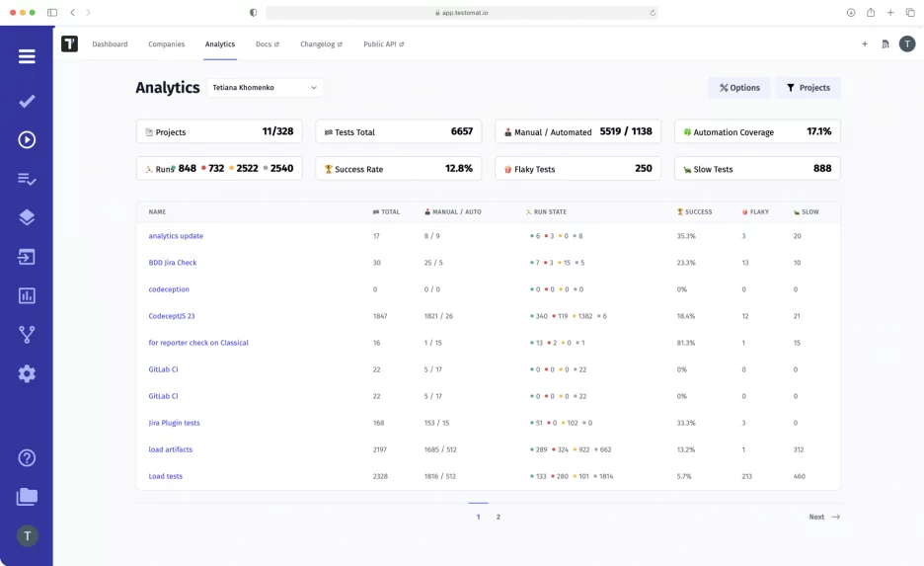
Task: Click the browser address bar
Action: [462, 13]
